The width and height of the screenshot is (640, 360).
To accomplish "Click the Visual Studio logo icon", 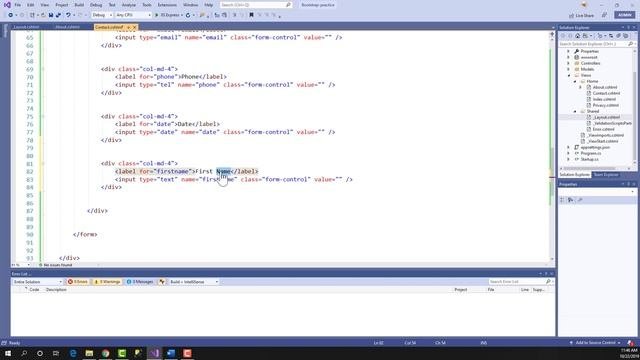I will pyautogui.click(x=7, y=5).
